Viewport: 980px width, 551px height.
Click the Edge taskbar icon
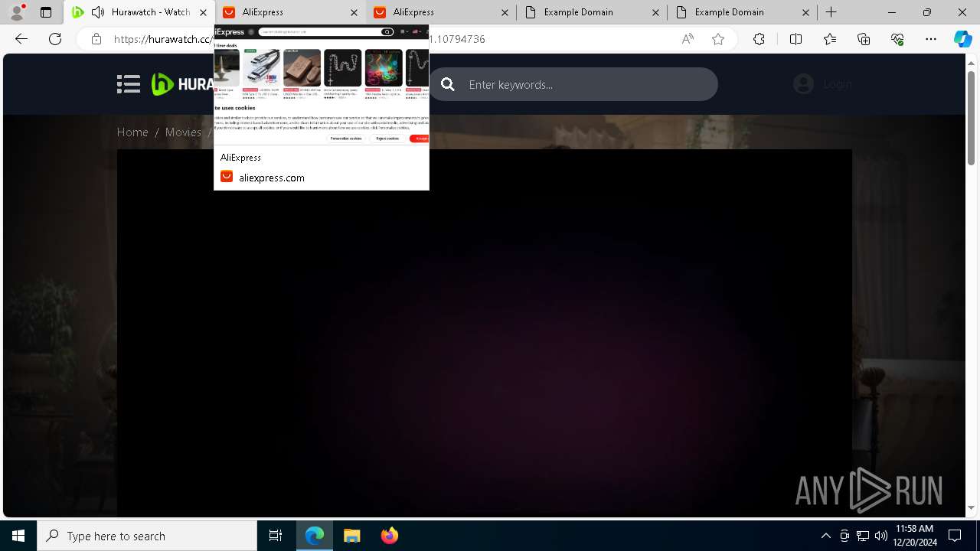click(x=315, y=536)
